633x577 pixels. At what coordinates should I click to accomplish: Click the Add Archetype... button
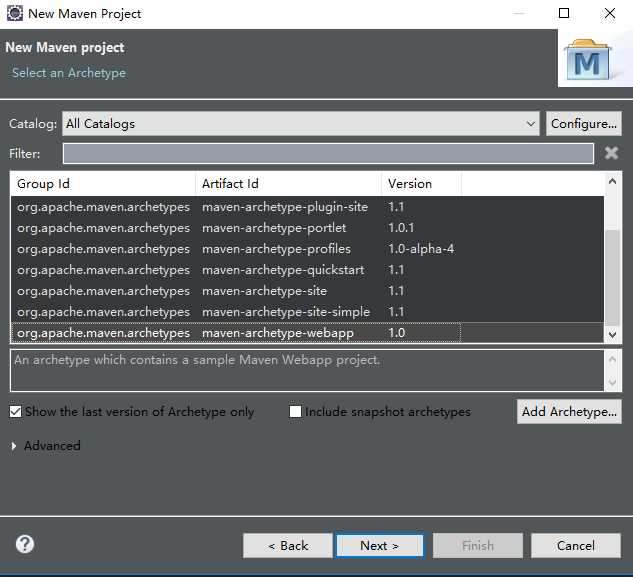pyautogui.click(x=569, y=412)
